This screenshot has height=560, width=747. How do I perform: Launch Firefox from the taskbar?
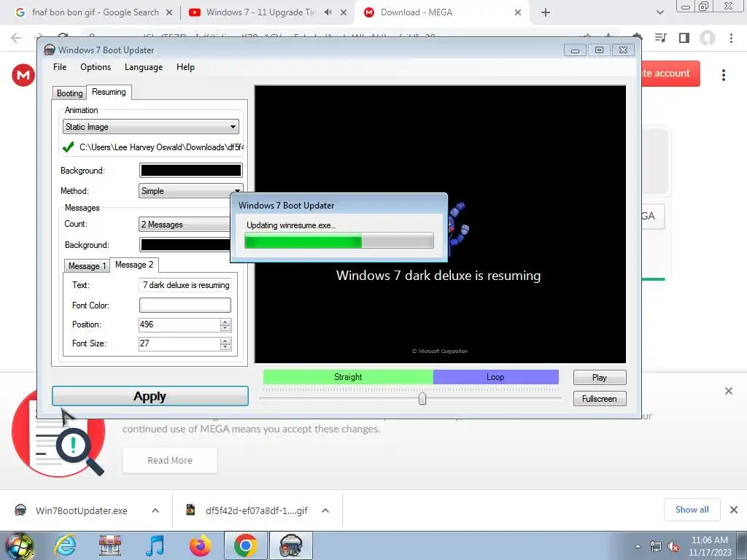pyautogui.click(x=201, y=545)
